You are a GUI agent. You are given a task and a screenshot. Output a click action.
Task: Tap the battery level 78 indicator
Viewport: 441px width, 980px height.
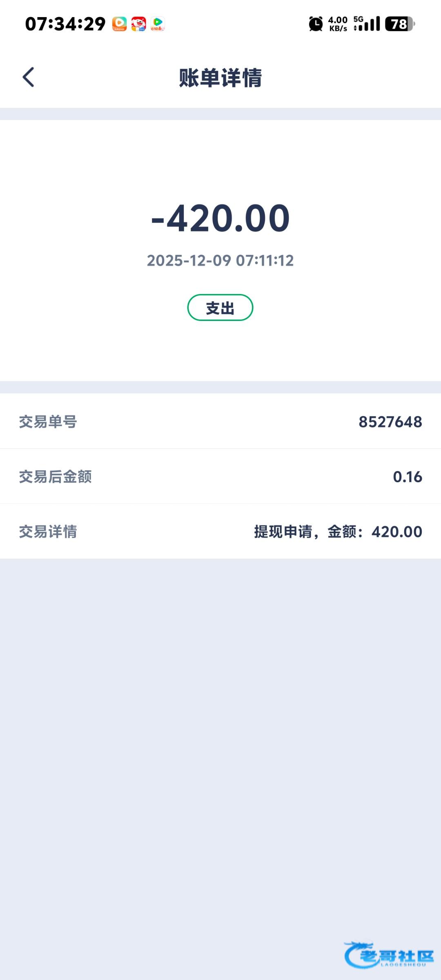[x=400, y=24]
